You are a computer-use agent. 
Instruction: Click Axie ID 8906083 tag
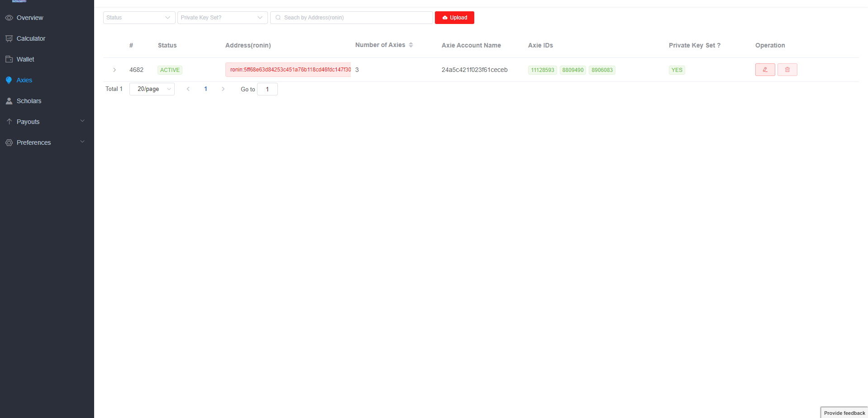point(602,70)
